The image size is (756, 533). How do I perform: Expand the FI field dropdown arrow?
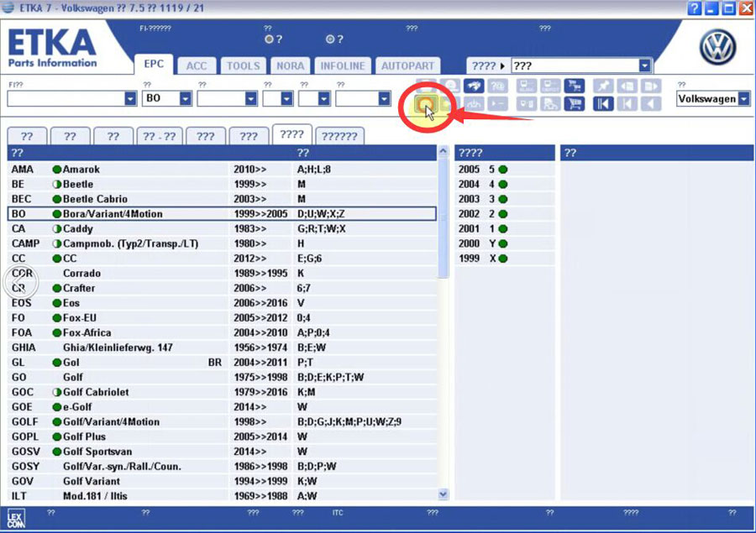tap(130, 98)
